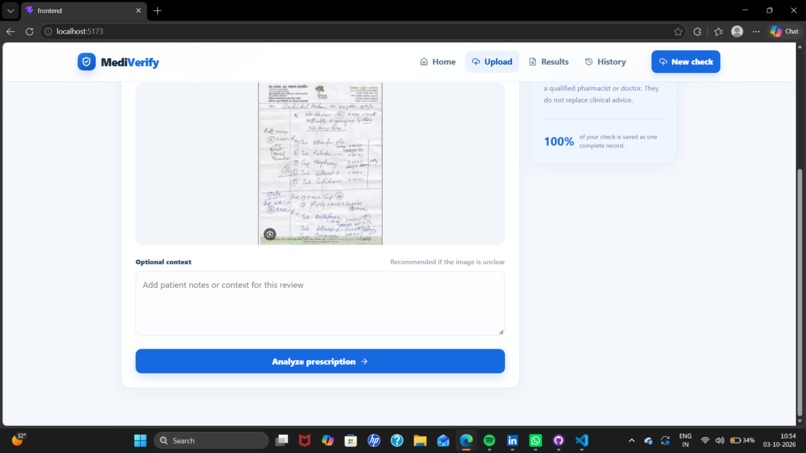
Task: Click ENG IN language indicator
Action: point(685,441)
